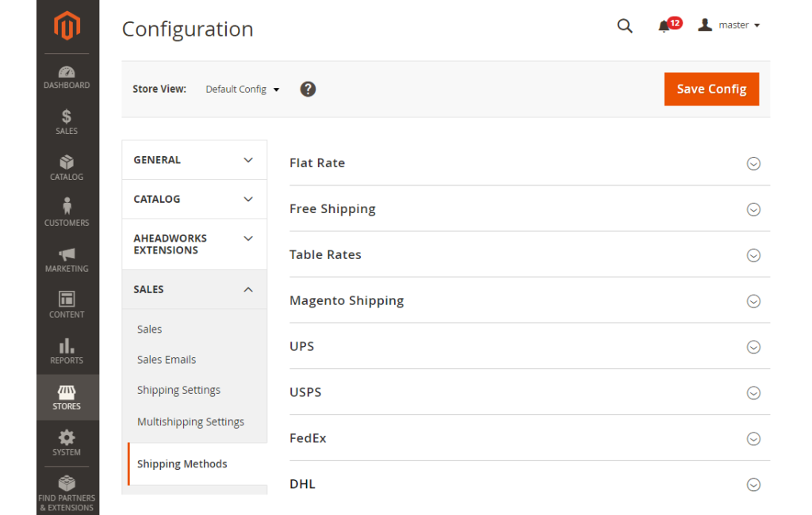Open the Store View Default Config dropdown
The image size is (812, 515).
coord(243,90)
